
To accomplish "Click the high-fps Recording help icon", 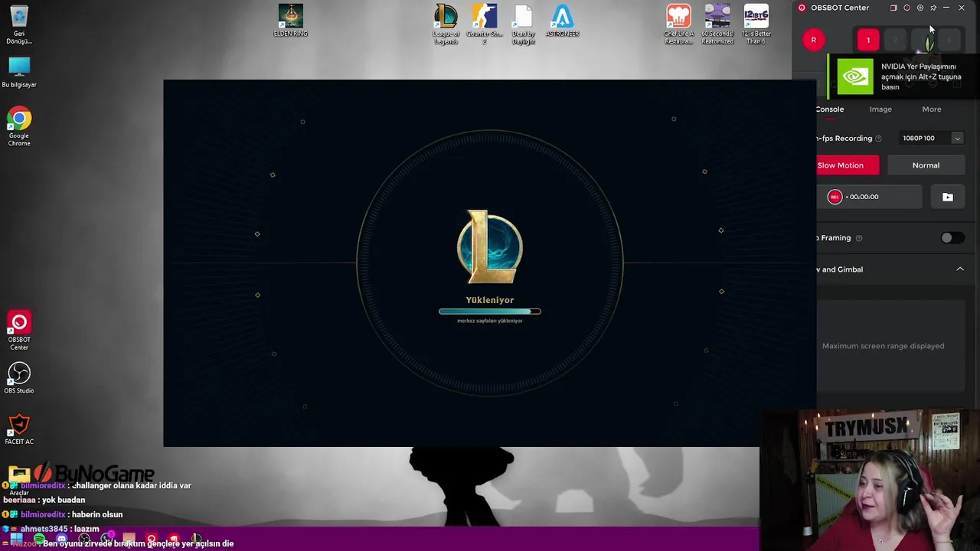I will pyautogui.click(x=878, y=139).
